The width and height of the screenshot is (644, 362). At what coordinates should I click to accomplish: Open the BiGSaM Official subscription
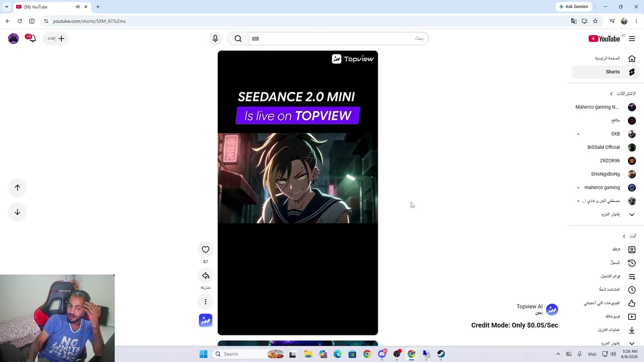pyautogui.click(x=605, y=147)
